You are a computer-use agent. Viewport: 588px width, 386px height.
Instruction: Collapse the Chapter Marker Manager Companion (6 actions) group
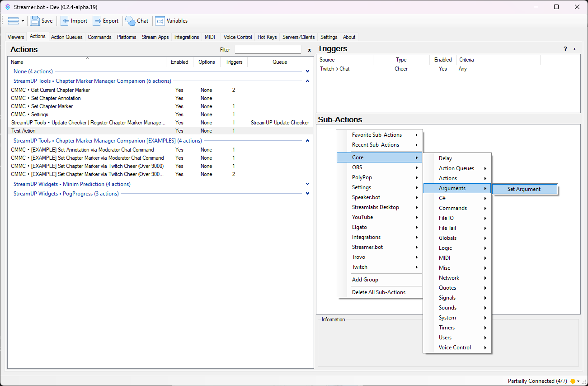point(307,81)
